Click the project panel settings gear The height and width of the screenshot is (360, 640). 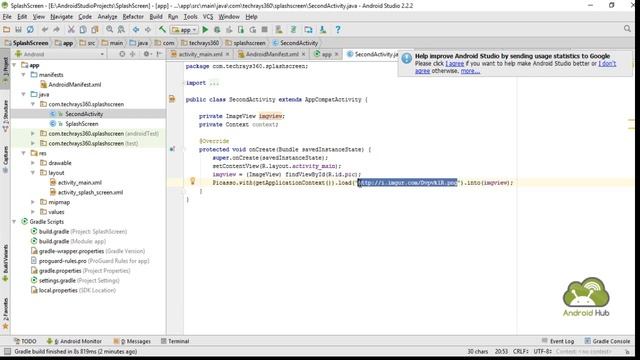(147, 54)
